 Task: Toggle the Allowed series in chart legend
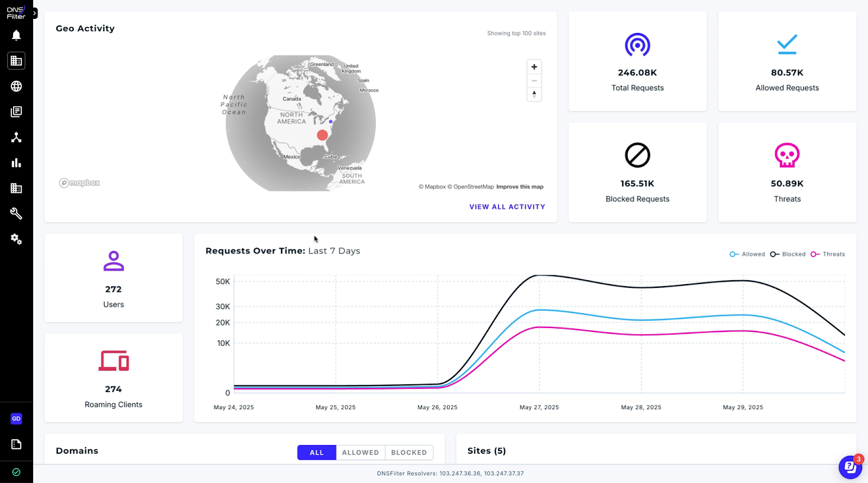tap(747, 254)
